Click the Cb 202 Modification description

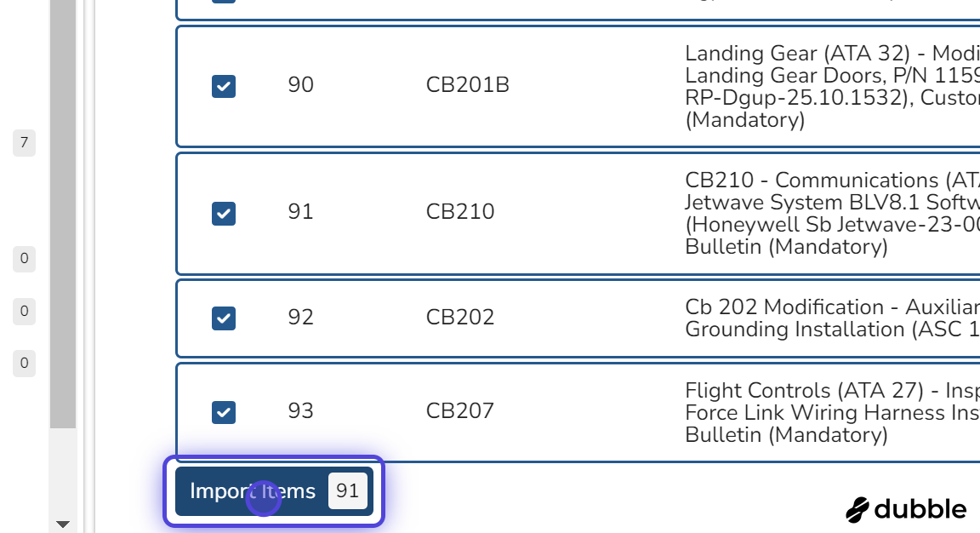click(833, 318)
